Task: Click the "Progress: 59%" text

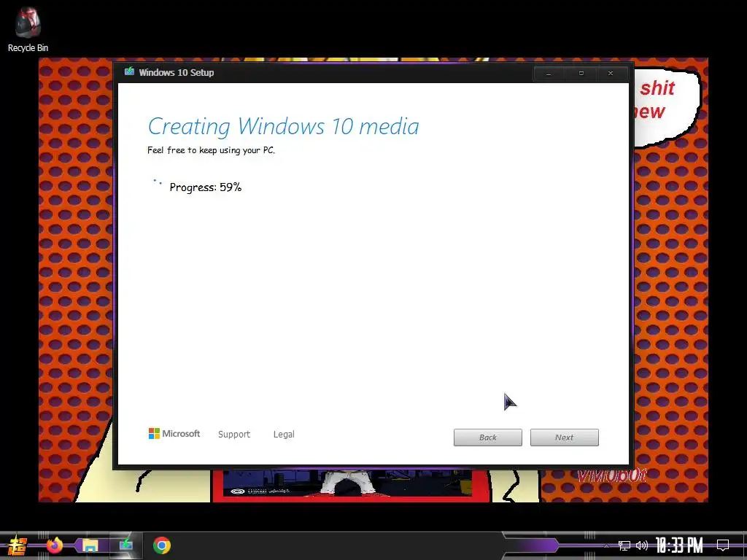Action: pos(205,187)
